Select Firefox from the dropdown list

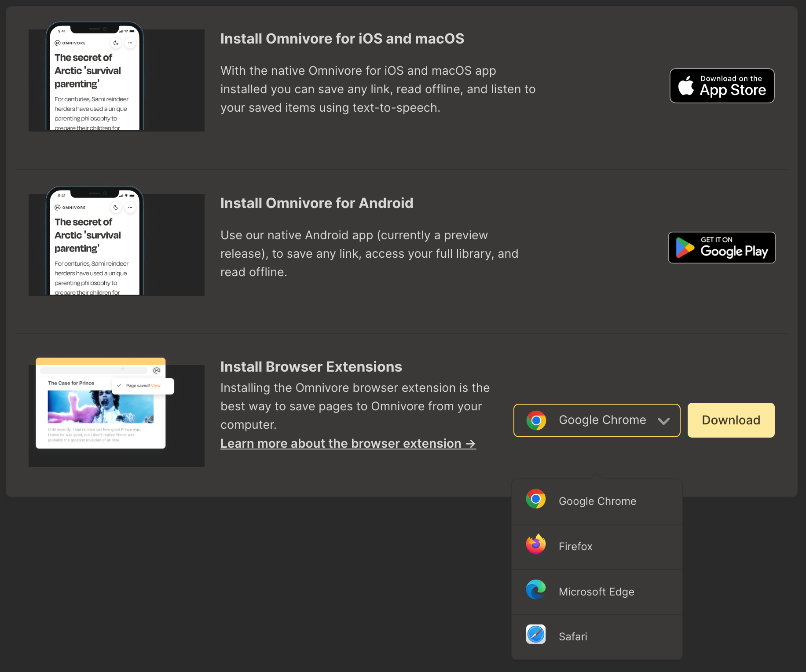[597, 546]
